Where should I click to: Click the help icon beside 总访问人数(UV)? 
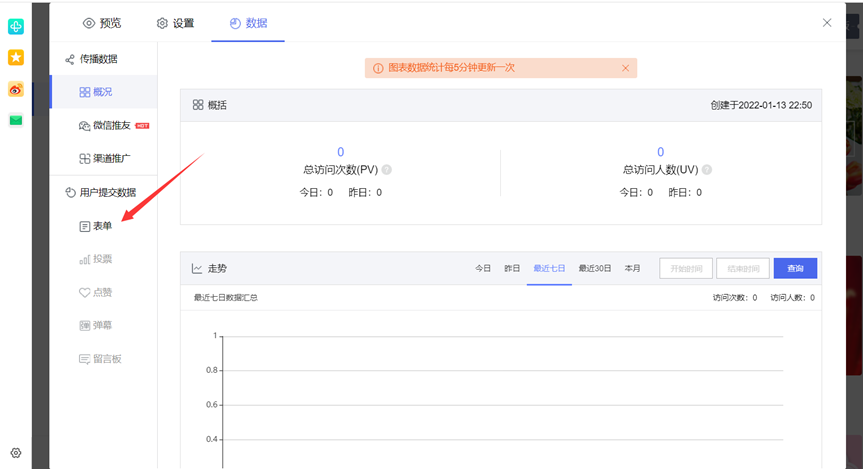(707, 170)
